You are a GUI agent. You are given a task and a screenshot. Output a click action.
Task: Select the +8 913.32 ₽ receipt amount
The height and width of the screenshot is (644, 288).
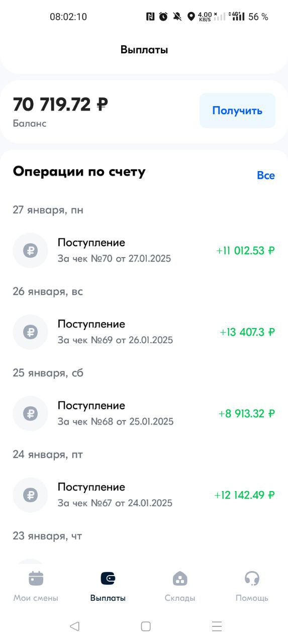pyautogui.click(x=247, y=414)
